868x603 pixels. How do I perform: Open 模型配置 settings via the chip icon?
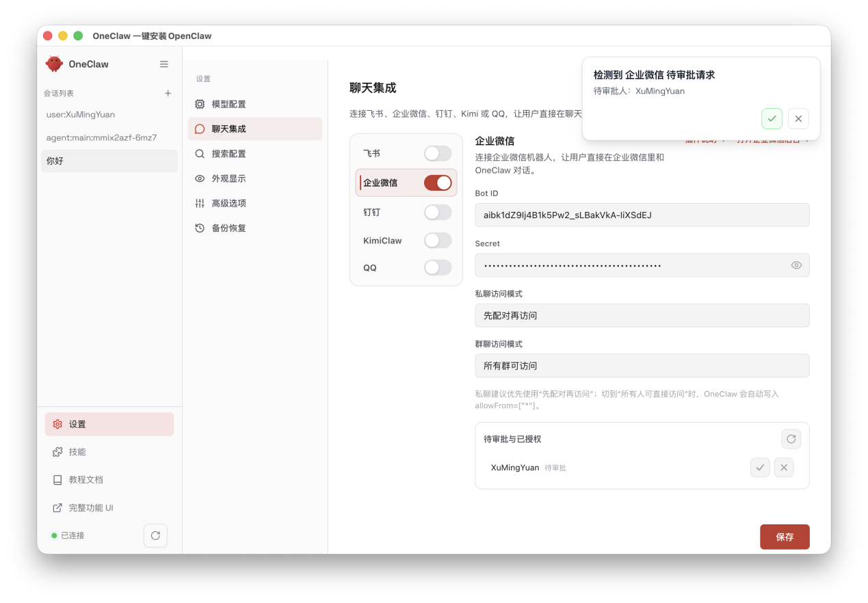(199, 104)
